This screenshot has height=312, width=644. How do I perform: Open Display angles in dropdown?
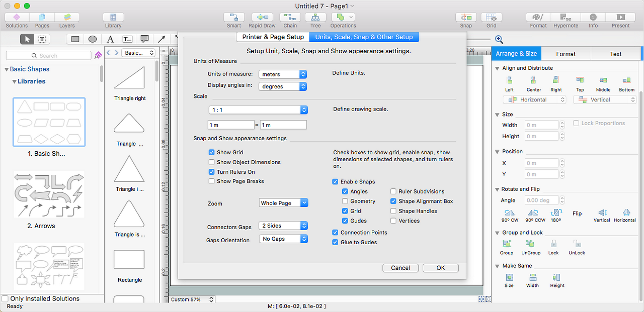pyautogui.click(x=282, y=86)
